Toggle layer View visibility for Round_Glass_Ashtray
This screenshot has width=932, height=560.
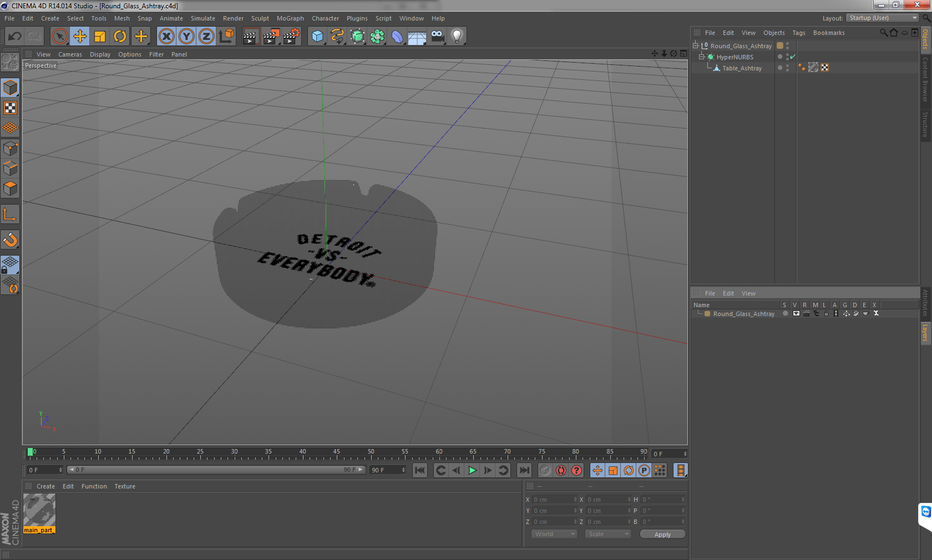796,313
